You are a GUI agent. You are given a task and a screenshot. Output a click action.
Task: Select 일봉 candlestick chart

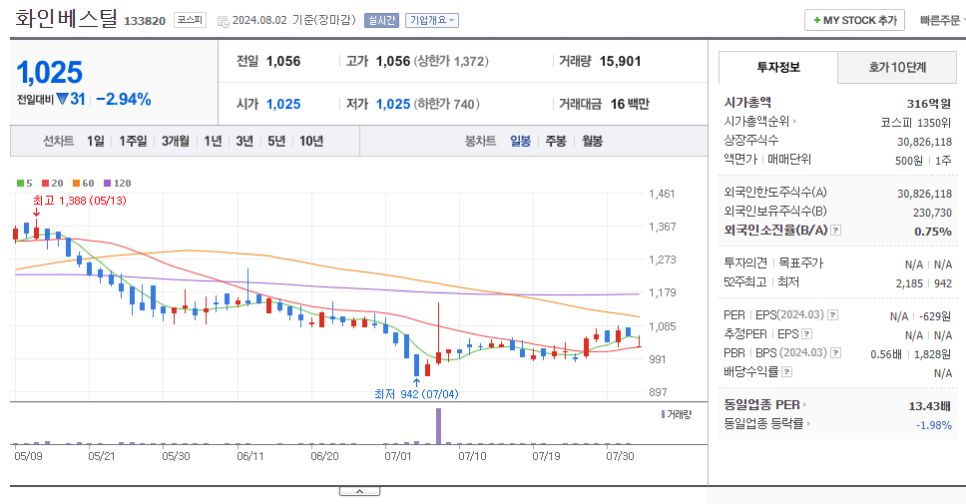point(521,141)
